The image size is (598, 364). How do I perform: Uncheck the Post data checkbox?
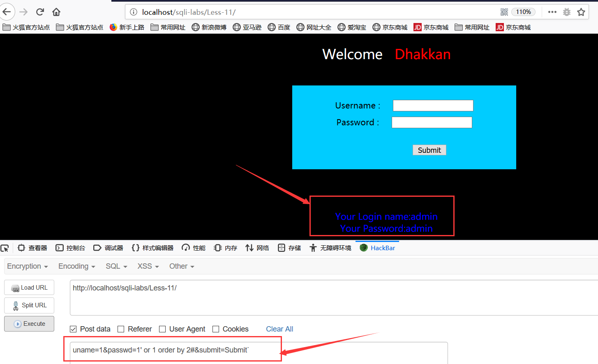(x=73, y=329)
